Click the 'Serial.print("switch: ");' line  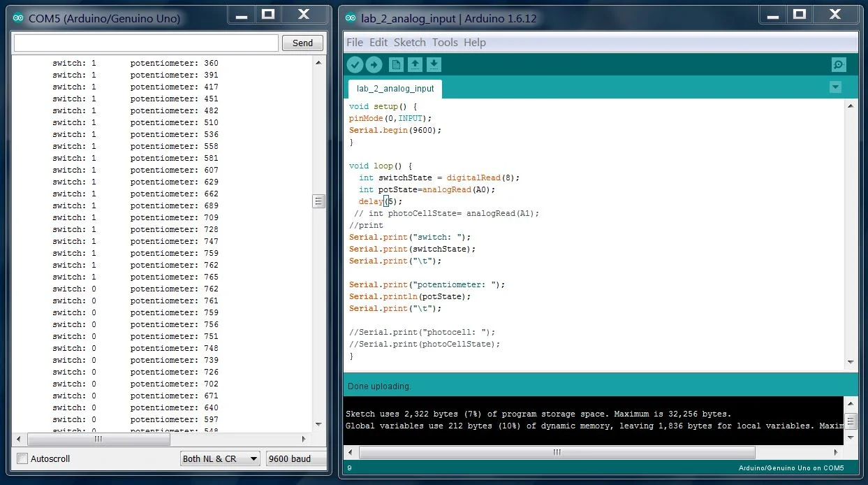click(x=410, y=237)
